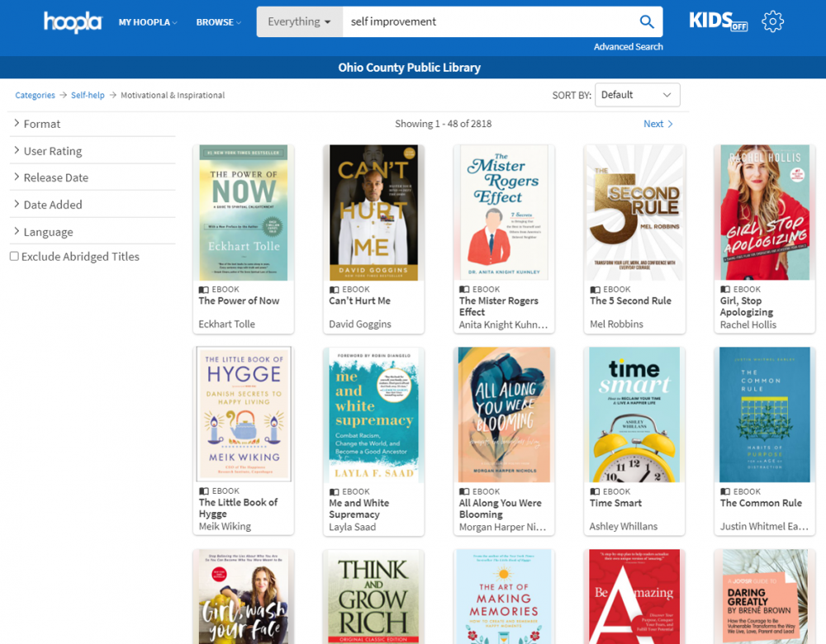Click author Mel Robbins
This screenshot has width=826, height=644.
tap(616, 324)
